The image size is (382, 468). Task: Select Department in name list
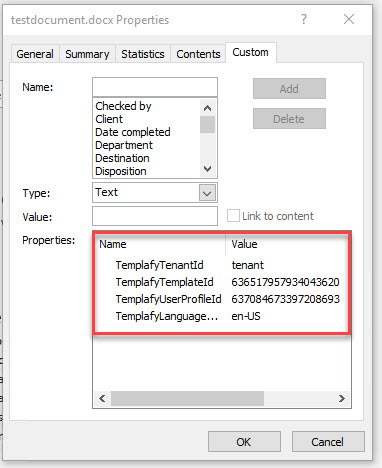click(x=124, y=145)
